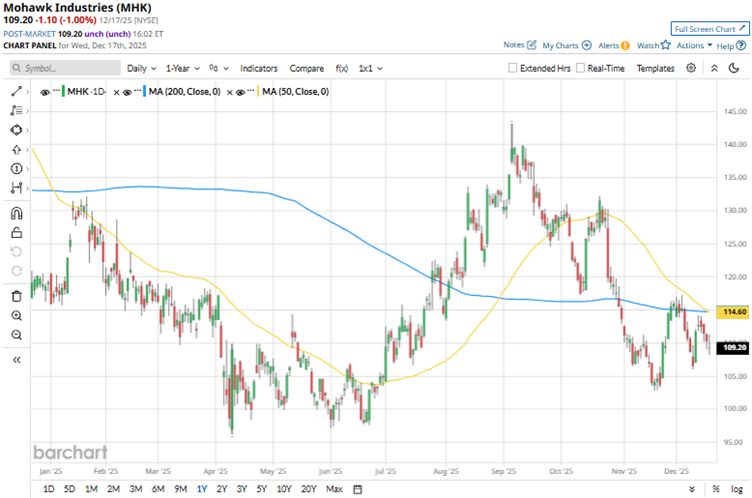
Task: Toggle the magnet snap mode
Action: click(16, 213)
